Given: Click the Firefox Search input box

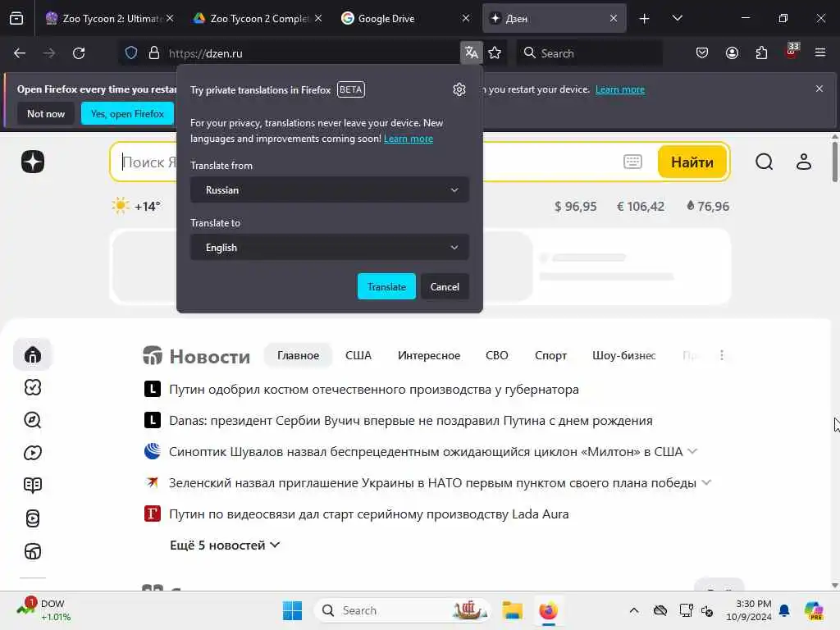Looking at the screenshot, I should pyautogui.click(x=589, y=53).
